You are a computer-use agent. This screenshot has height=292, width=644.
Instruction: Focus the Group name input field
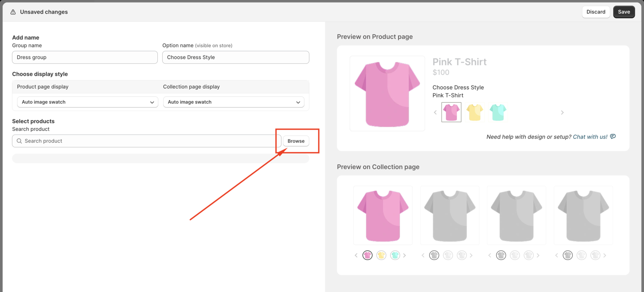[x=85, y=57]
